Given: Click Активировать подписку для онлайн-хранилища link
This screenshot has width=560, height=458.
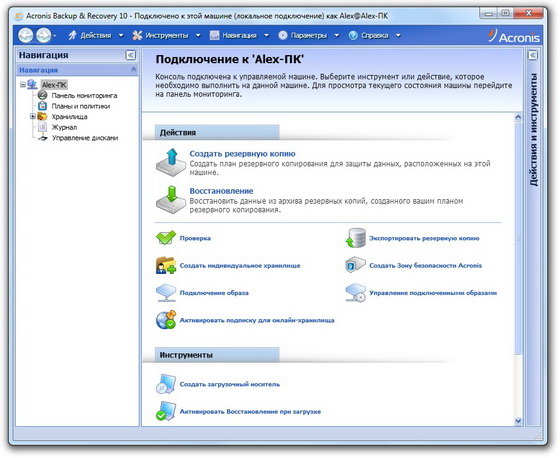Looking at the screenshot, I should [257, 320].
